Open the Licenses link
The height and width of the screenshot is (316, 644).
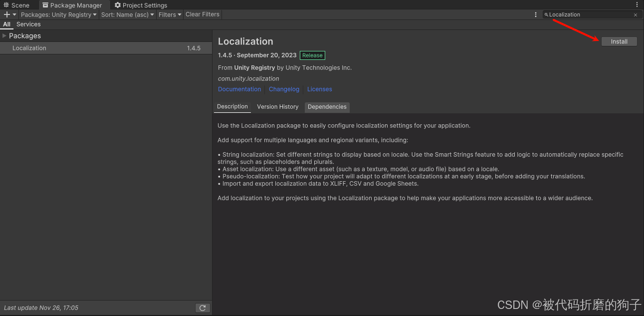tap(320, 89)
